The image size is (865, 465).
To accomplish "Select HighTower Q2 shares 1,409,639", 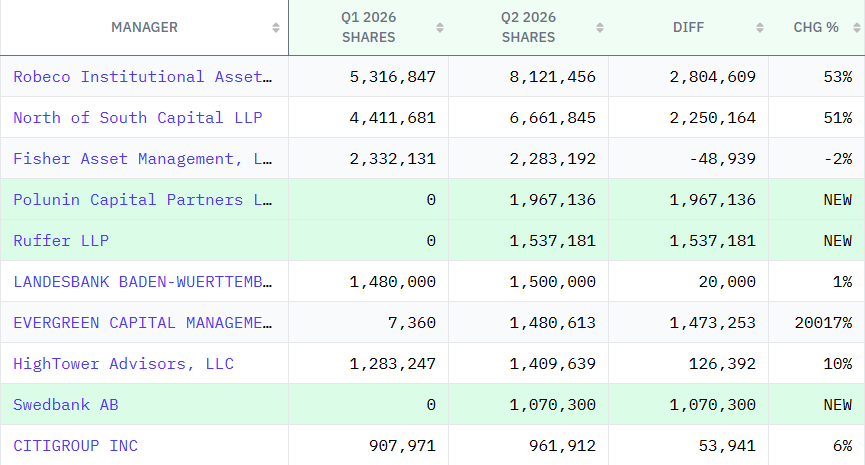I will [x=553, y=364].
